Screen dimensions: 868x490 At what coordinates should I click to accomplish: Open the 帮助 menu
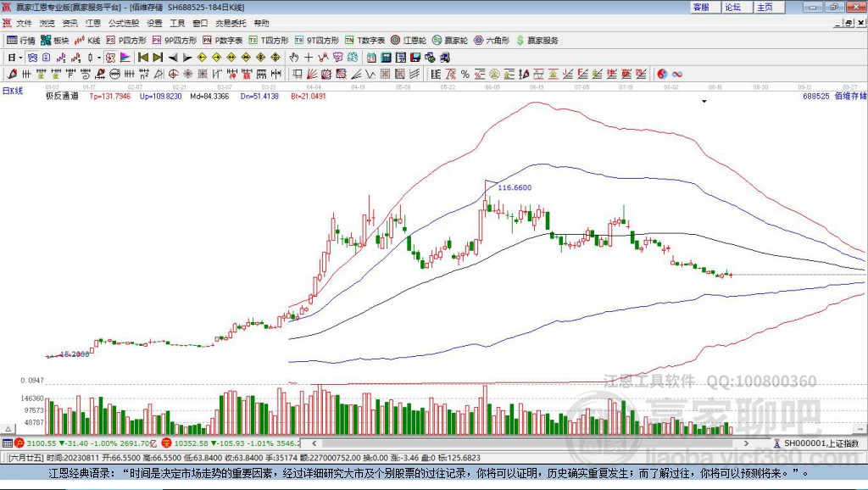(261, 23)
